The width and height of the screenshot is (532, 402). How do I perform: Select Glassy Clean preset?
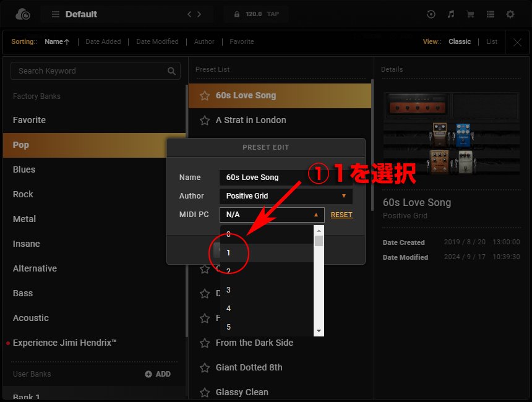click(x=280, y=393)
